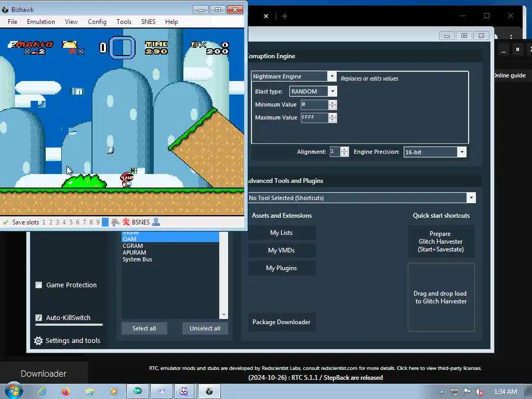Open My Plugins

(x=282, y=268)
